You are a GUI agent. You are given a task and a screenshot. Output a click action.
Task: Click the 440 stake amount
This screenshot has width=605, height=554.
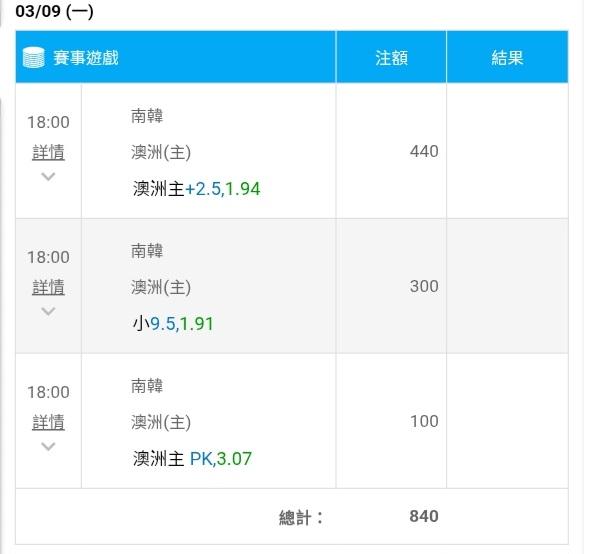(x=424, y=152)
